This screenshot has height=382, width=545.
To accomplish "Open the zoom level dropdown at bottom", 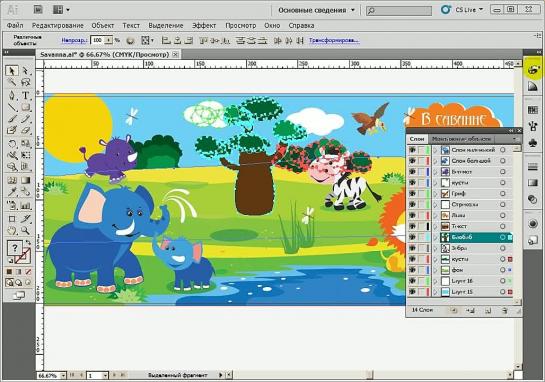I will point(63,376).
